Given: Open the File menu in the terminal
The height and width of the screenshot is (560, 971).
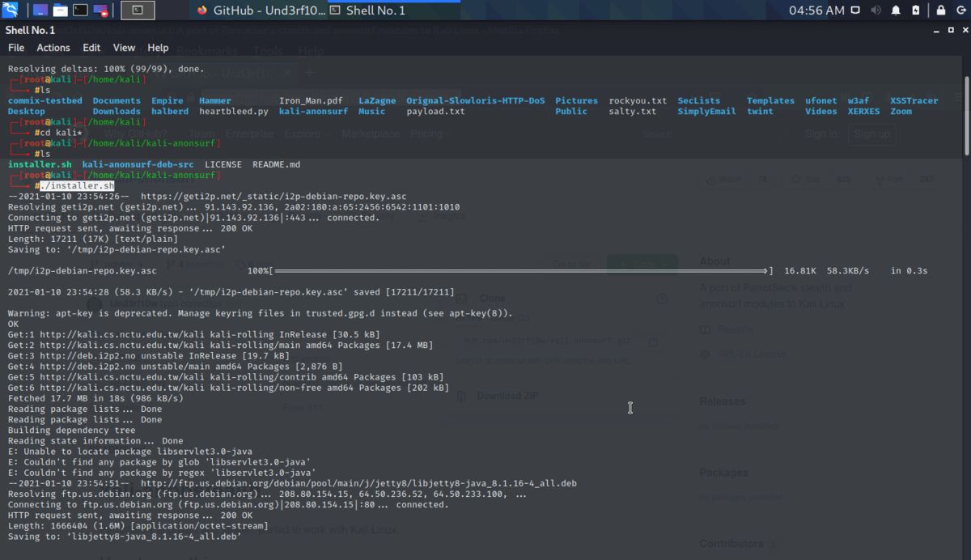Looking at the screenshot, I should pyautogui.click(x=16, y=48).
